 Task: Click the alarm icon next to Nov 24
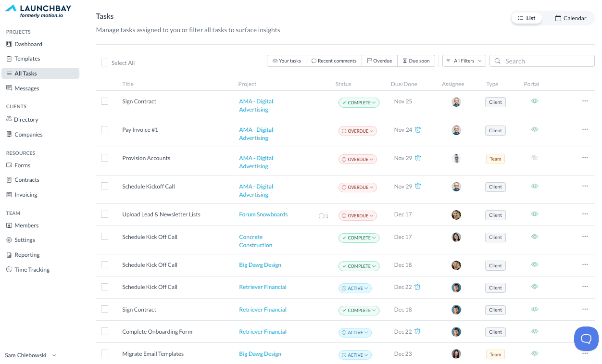pos(418,130)
